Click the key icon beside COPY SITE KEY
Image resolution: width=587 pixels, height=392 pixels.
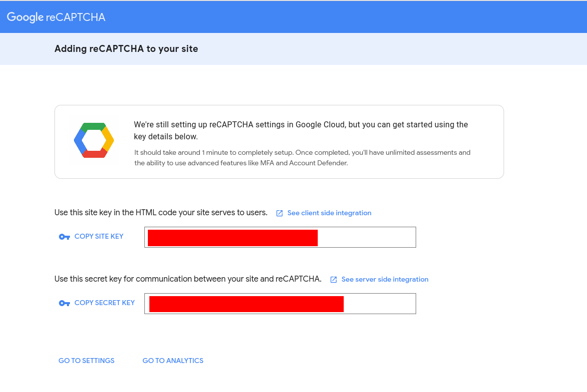pyautogui.click(x=64, y=237)
